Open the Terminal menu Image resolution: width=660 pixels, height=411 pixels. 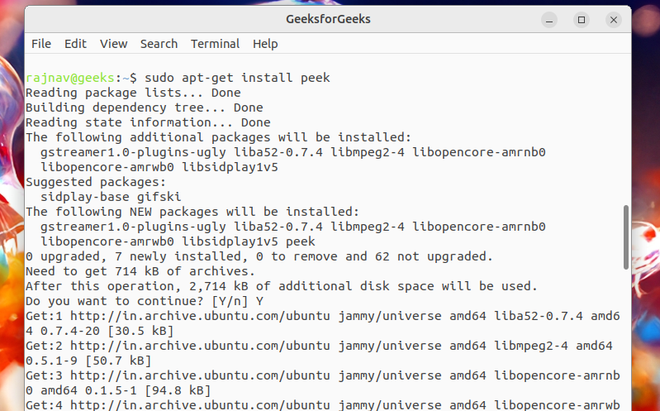pyautogui.click(x=215, y=44)
